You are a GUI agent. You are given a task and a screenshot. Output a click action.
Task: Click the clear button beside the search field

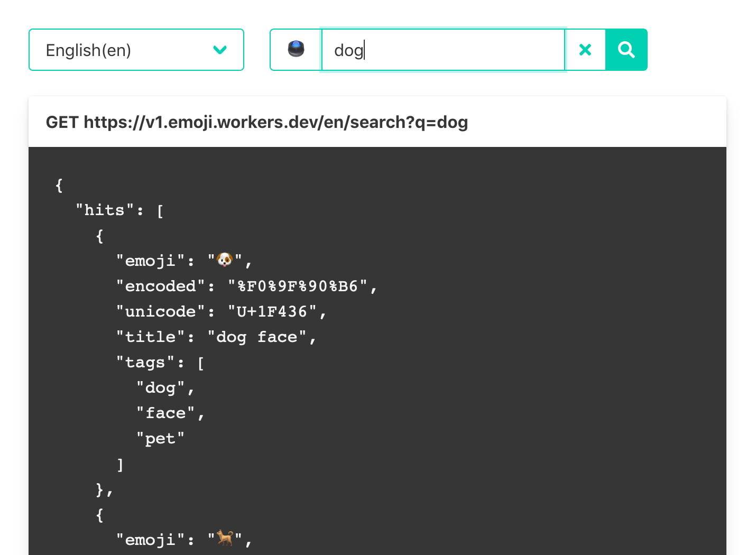tap(585, 49)
